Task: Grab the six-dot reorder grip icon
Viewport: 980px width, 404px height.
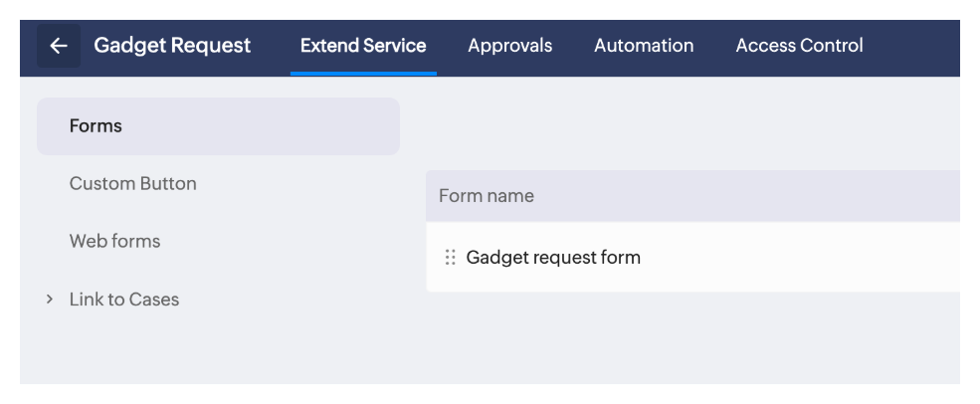Action: [x=450, y=258]
